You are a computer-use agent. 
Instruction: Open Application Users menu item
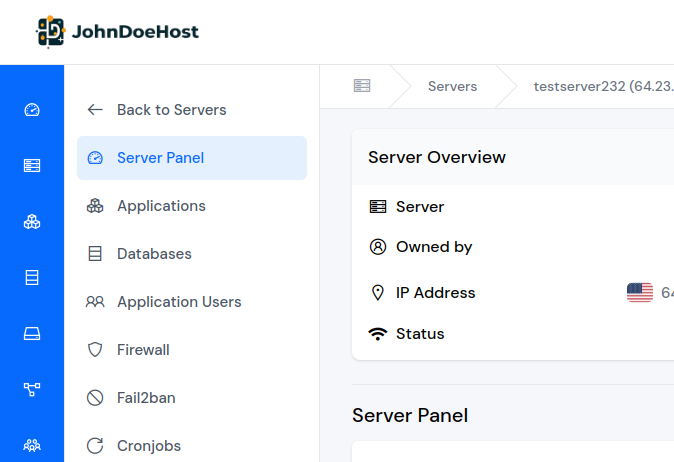point(192,302)
